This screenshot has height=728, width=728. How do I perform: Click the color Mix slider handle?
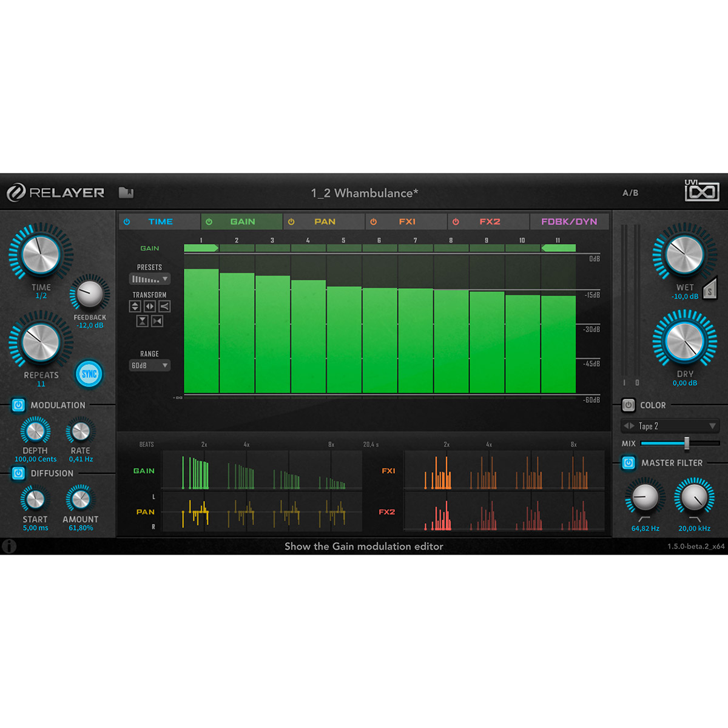[x=687, y=443]
